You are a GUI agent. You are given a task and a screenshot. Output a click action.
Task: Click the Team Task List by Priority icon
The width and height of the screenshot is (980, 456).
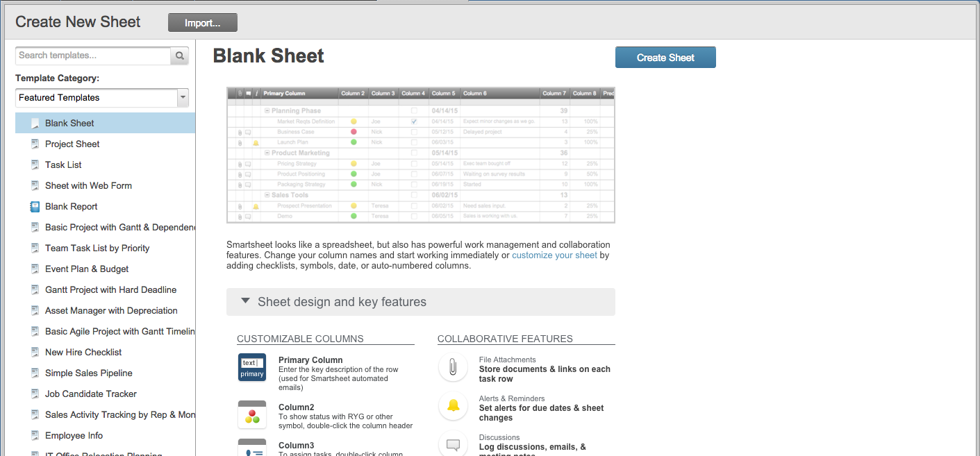pyautogui.click(x=35, y=248)
